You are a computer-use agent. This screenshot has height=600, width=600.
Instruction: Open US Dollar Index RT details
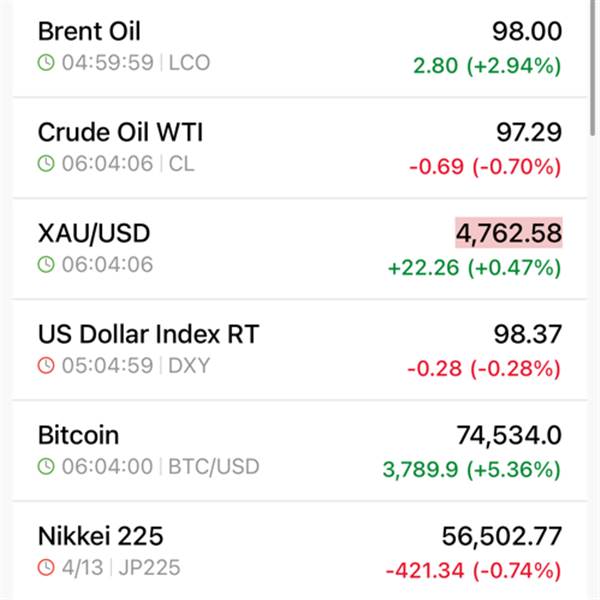[148, 334]
